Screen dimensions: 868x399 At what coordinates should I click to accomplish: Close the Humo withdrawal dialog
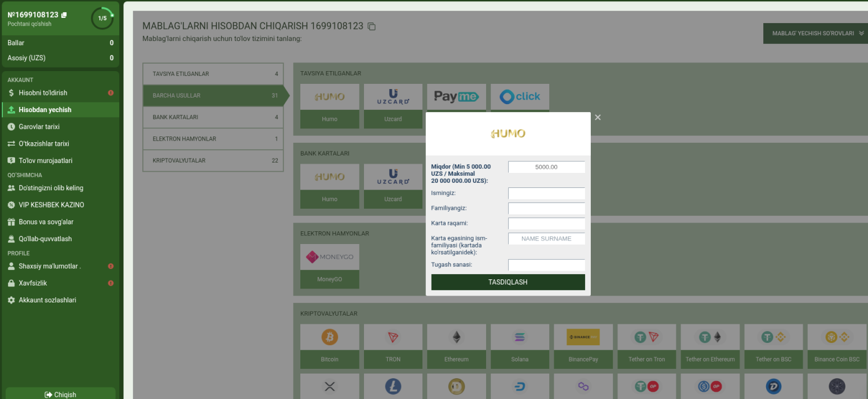(x=598, y=117)
